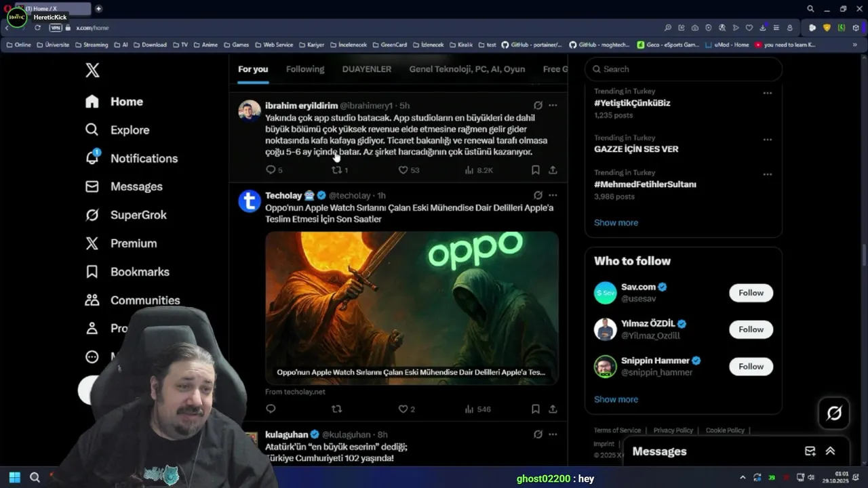Open Communities in sidebar

pos(132,300)
